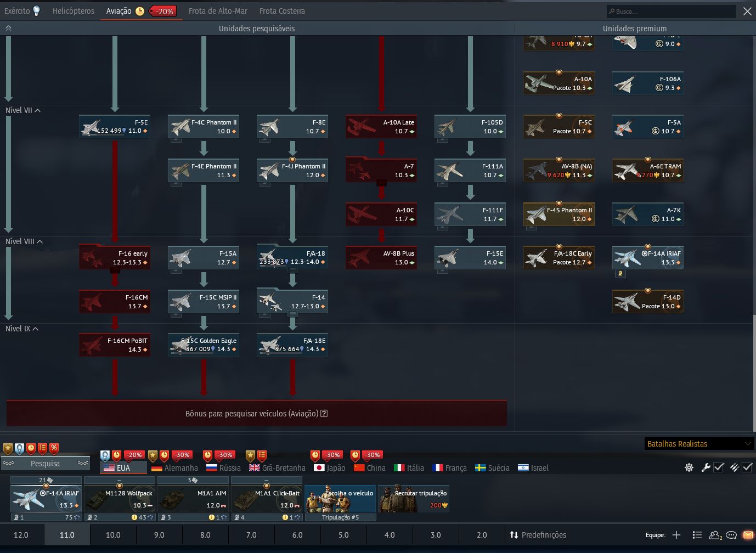Click the ammunition auto-refill icon

pos(734,467)
